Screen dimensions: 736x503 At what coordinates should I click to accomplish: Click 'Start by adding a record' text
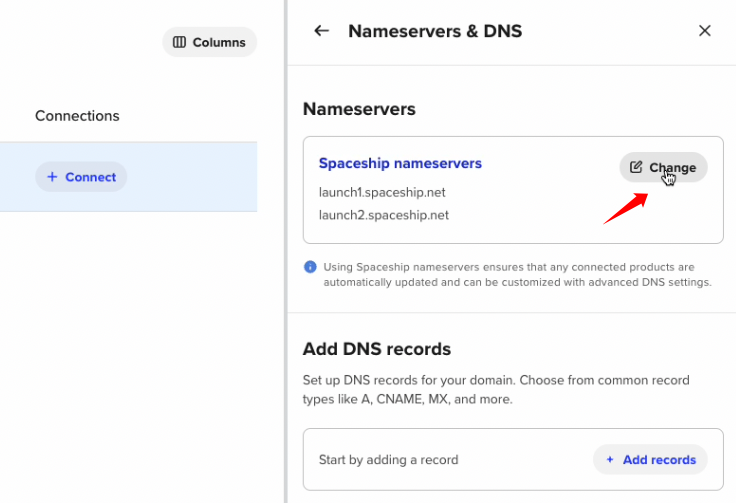click(389, 460)
